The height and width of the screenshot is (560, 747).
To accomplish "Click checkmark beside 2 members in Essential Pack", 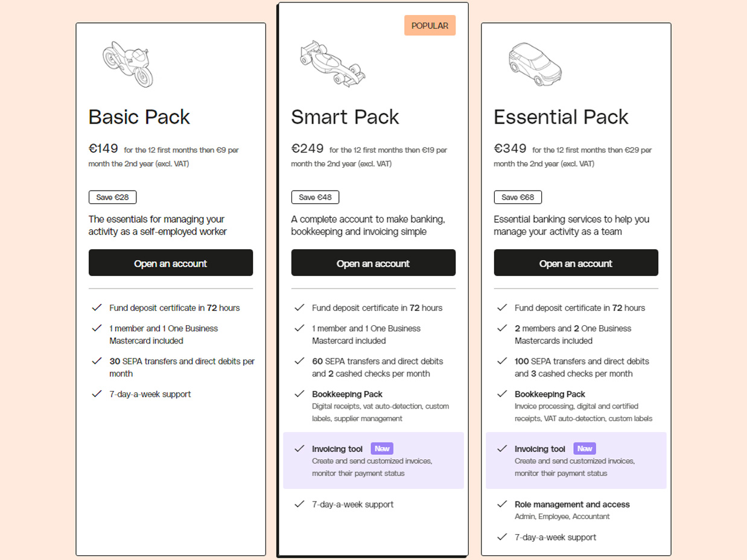I will [x=501, y=328].
